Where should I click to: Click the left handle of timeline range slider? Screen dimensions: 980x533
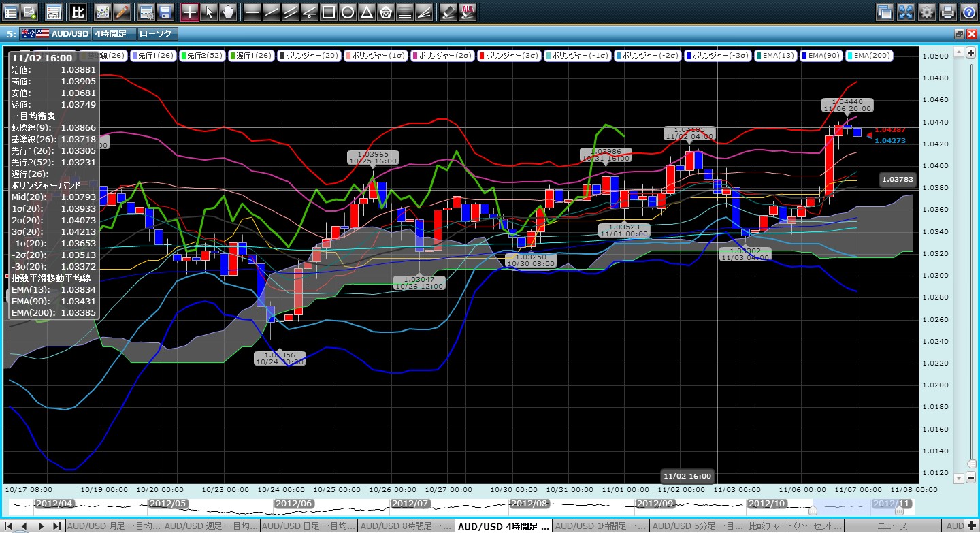click(812, 510)
